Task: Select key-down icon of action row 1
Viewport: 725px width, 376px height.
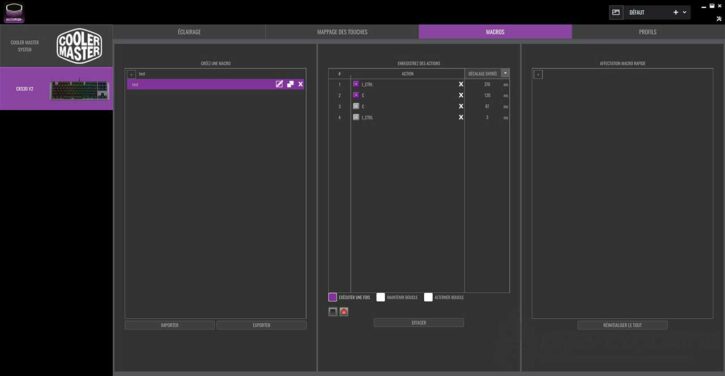Action: click(356, 84)
